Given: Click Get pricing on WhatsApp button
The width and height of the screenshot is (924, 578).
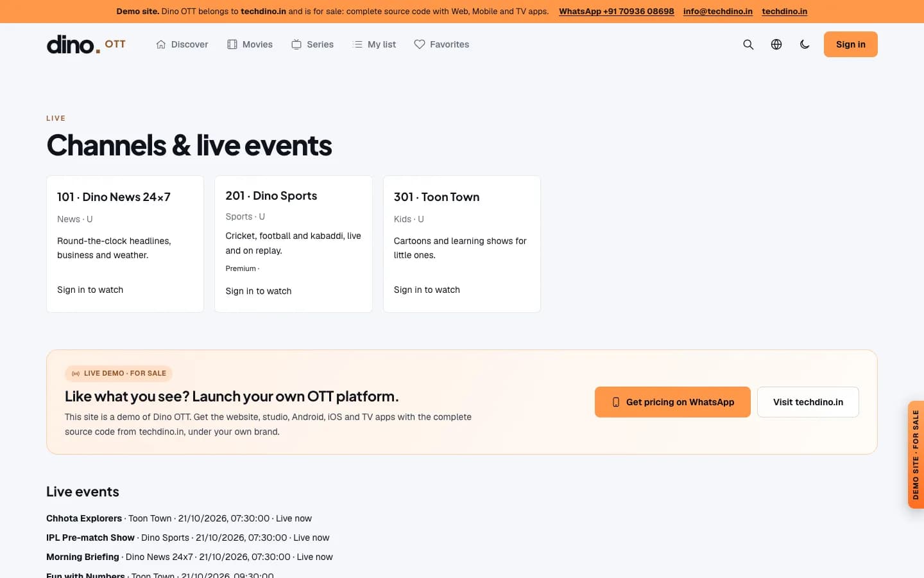Looking at the screenshot, I should pyautogui.click(x=672, y=402).
